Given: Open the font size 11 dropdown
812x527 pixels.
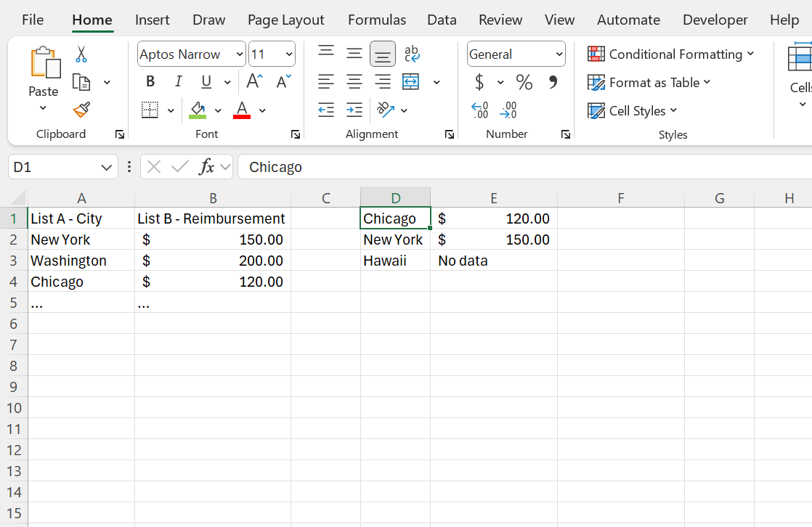Looking at the screenshot, I should (x=289, y=54).
